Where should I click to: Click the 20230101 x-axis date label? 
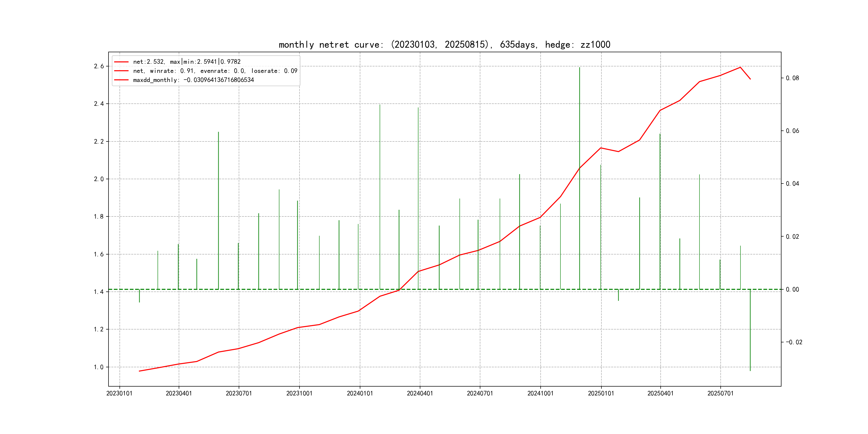pos(119,394)
